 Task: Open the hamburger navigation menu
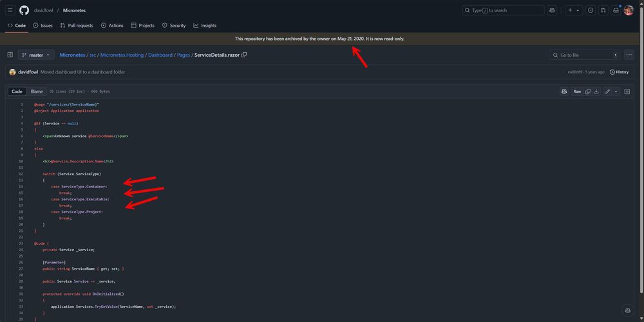coord(10,10)
